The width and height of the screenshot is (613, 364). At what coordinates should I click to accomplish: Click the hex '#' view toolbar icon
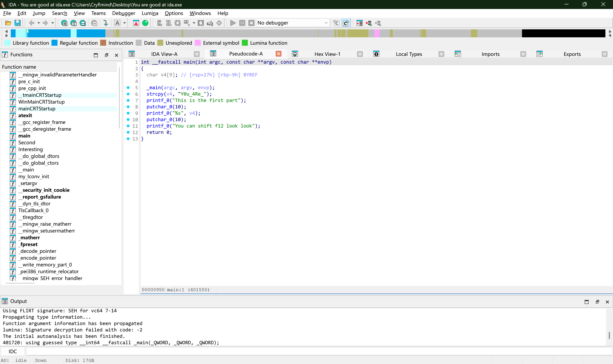pos(64,23)
